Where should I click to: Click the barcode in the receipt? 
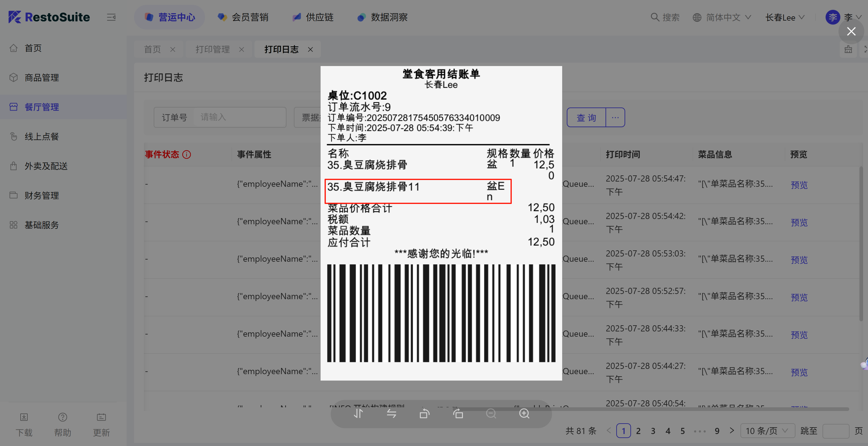coord(441,313)
